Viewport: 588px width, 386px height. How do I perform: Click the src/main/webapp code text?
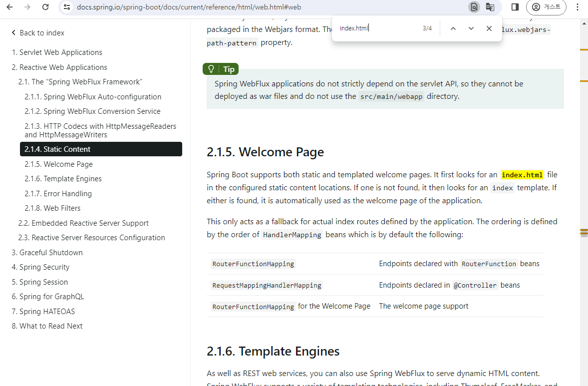[391, 97]
